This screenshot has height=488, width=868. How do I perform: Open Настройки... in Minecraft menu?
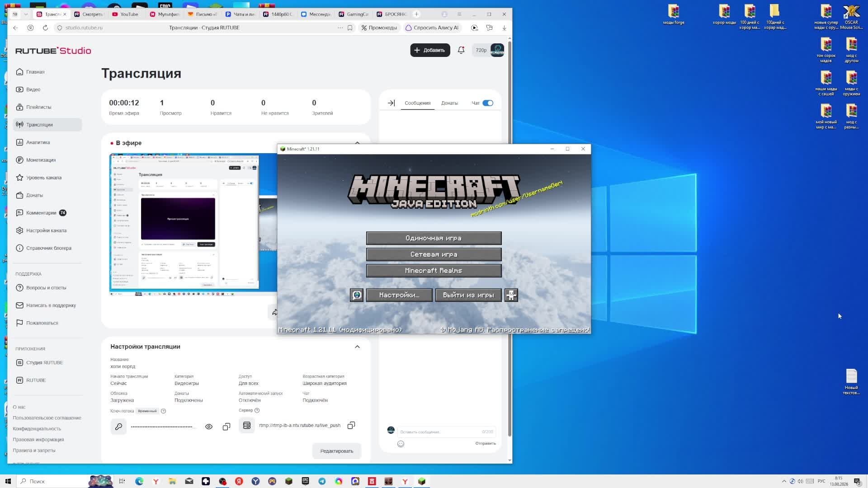pyautogui.click(x=399, y=295)
